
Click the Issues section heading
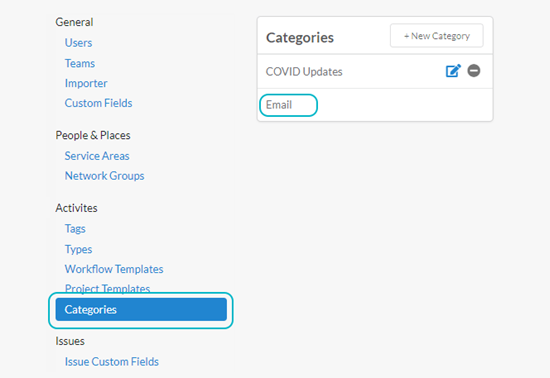coord(70,341)
